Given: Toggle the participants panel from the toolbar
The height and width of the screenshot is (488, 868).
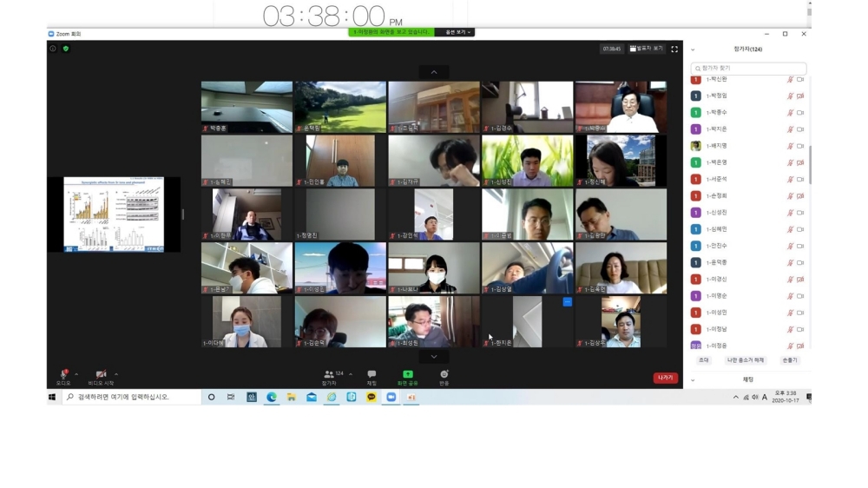Looking at the screenshot, I should 330,374.
